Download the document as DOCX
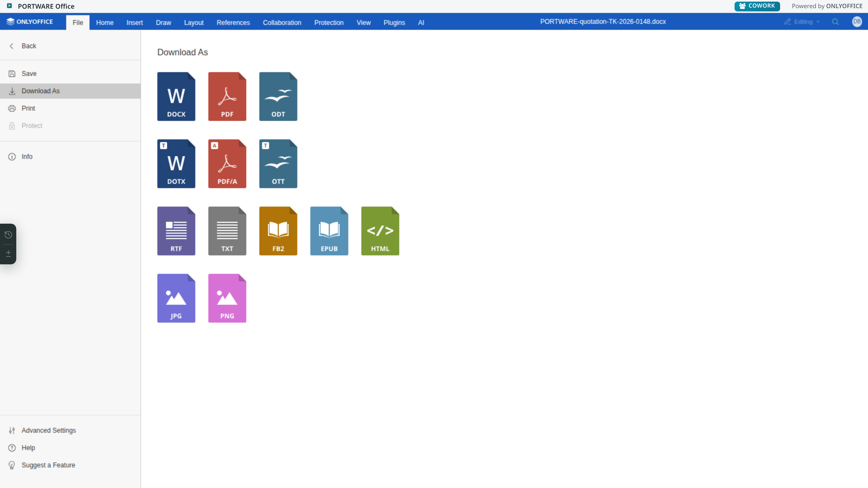Viewport: 868px width, 488px height. (x=176, y=96)
